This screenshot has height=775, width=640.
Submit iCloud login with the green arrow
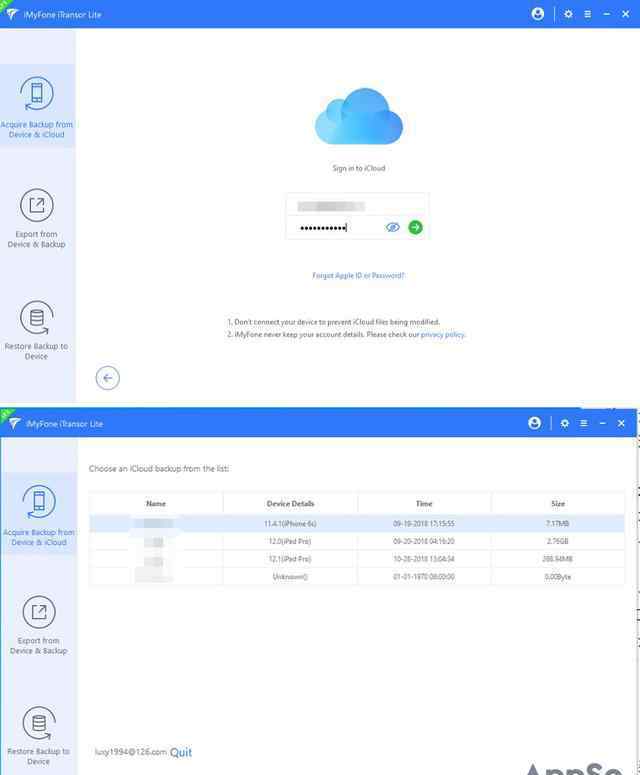coord(416,227)
